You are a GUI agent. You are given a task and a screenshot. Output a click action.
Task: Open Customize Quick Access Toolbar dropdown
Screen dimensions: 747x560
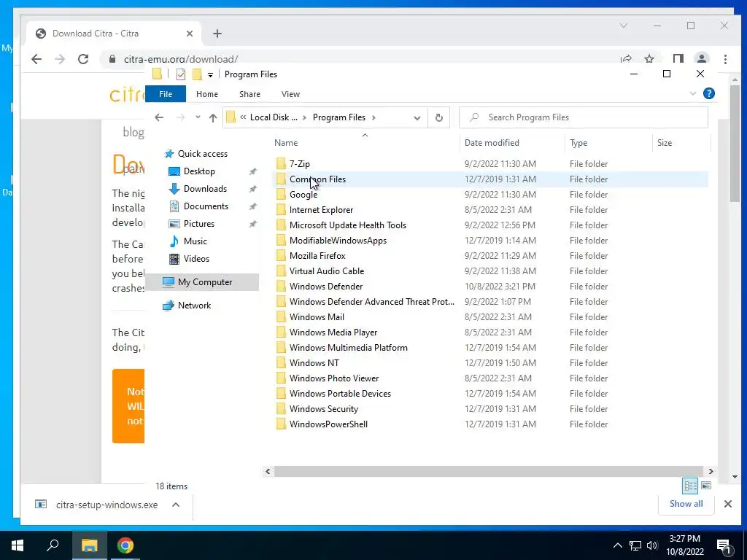pos(210,75)
